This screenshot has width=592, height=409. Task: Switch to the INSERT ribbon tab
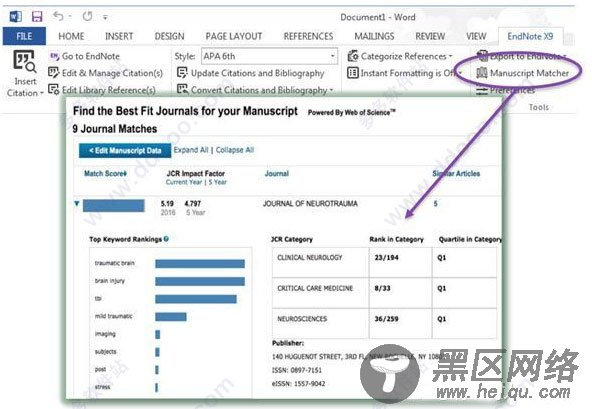coord(119,36)
